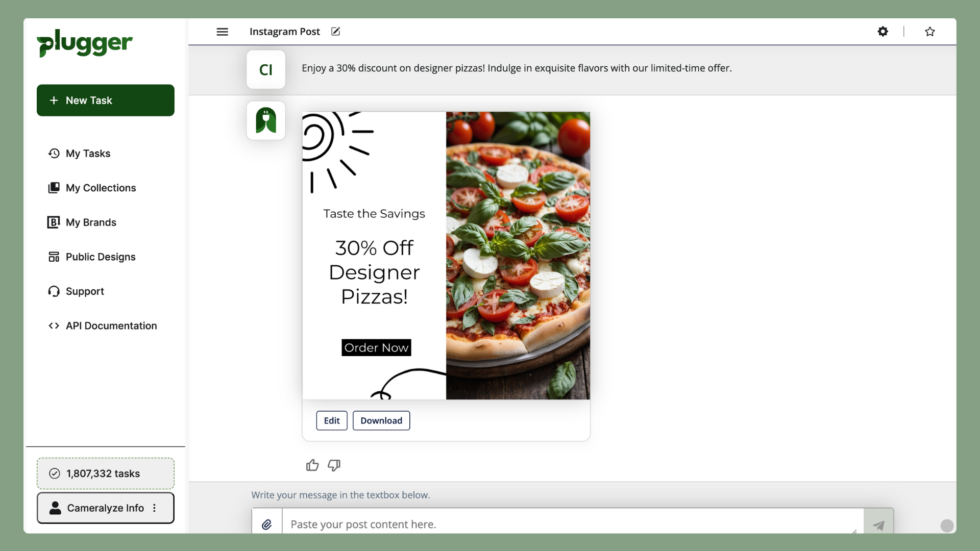
Task: Open the Public Designs section
Action: tap(100, 256)
